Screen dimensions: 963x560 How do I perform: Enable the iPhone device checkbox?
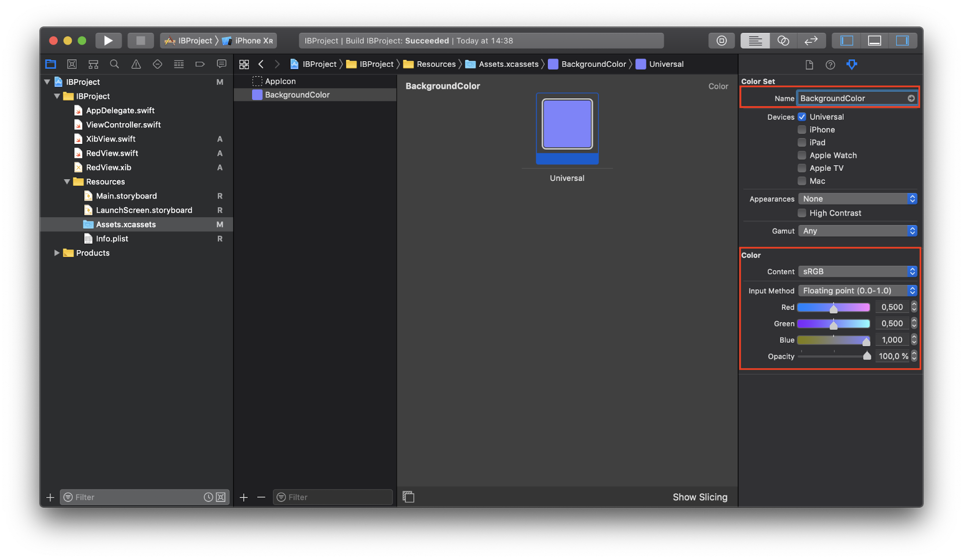point(802,130)
